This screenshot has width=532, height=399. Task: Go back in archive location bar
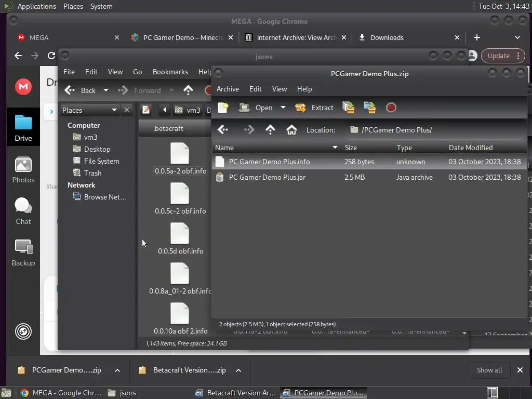point(223,129)
